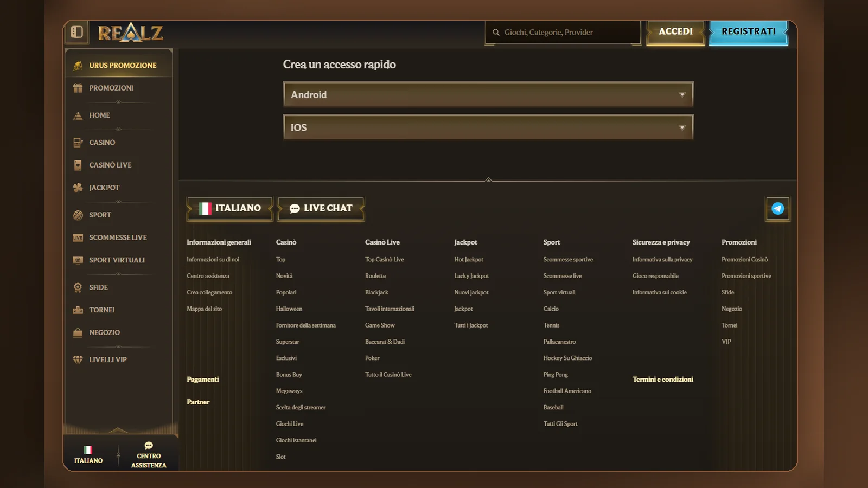This screenshot has width=868, height=488.
Task: Click the Registrati button
Action: click(x=749, y=32)
